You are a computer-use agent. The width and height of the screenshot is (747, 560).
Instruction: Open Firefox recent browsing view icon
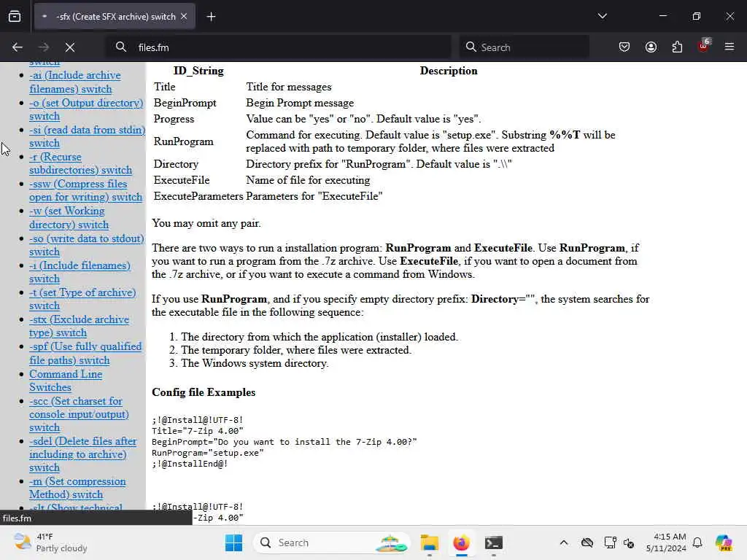coord(15,17)
